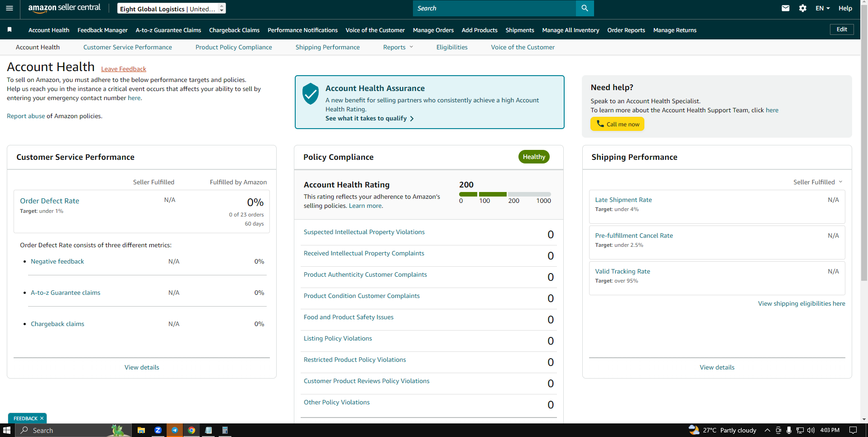Show hidden system tray icons
The image size is (868, 437).
click(x=767, y=430)
